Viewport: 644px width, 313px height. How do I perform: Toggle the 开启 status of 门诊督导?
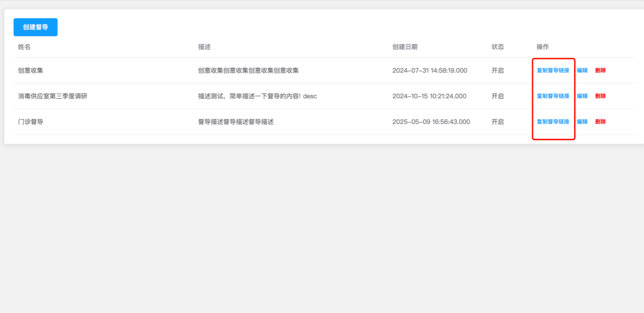(x=497, y=122)
